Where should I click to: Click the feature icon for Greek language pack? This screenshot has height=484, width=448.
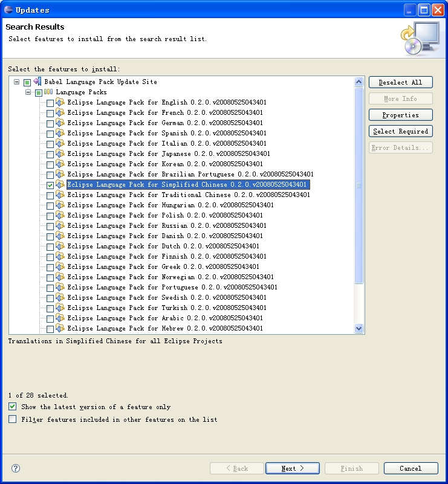pos(60,266)
